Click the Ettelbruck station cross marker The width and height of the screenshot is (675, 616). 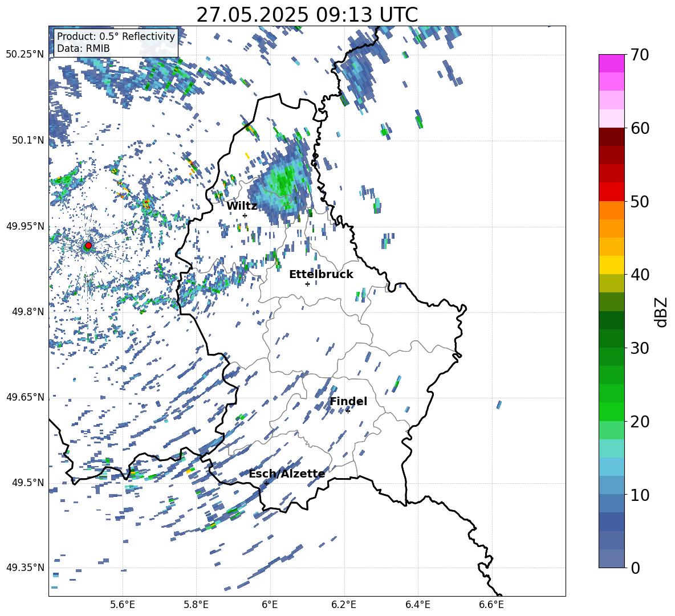pyautogui.click(x=307, y=284)
